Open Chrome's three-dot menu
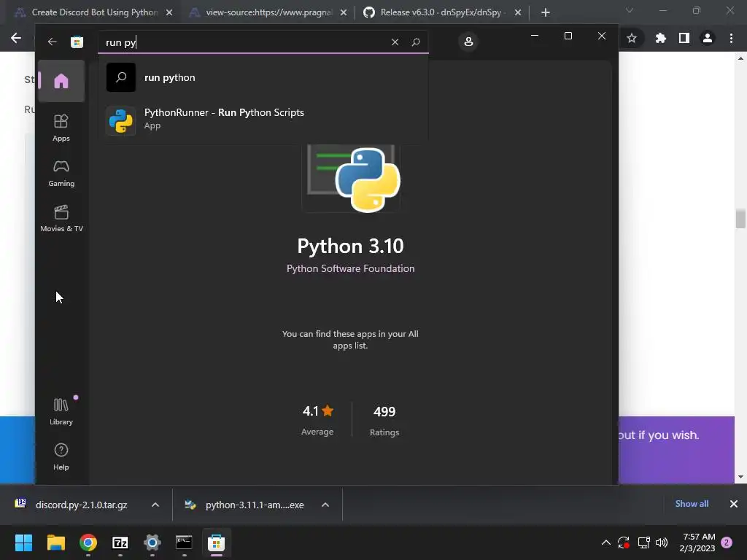 (731, 38)
